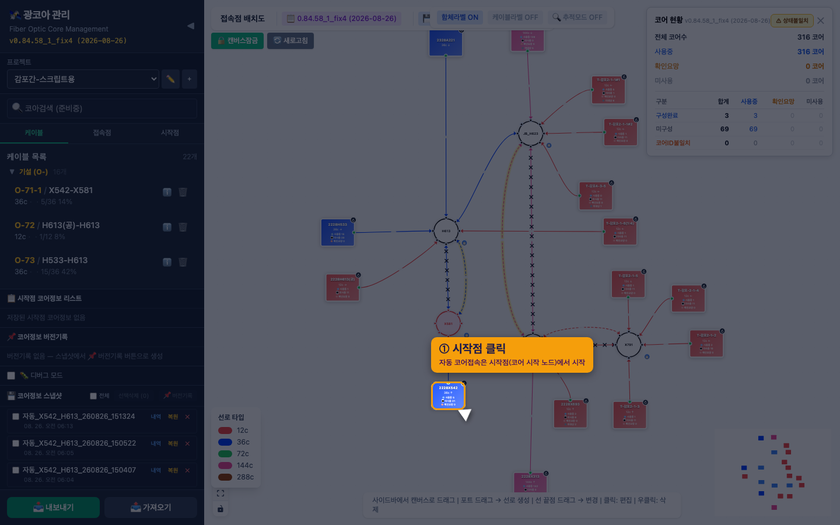The image size is (840, 525).
Task: Click the 가져오기 import button
Action: [151, 507]
